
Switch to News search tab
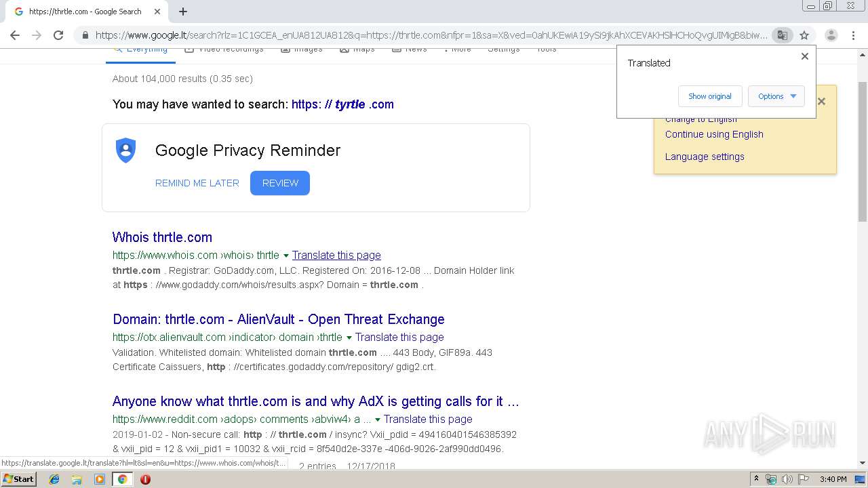click(x=410, y=50)
